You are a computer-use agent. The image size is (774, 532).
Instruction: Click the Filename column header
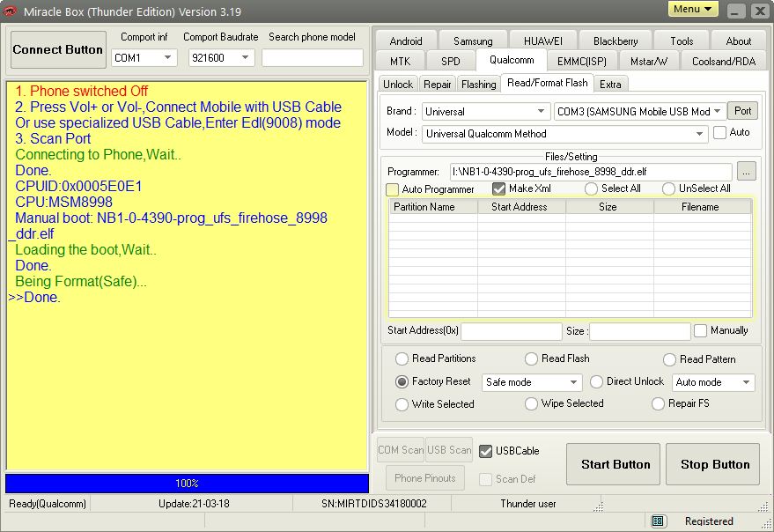703,207
